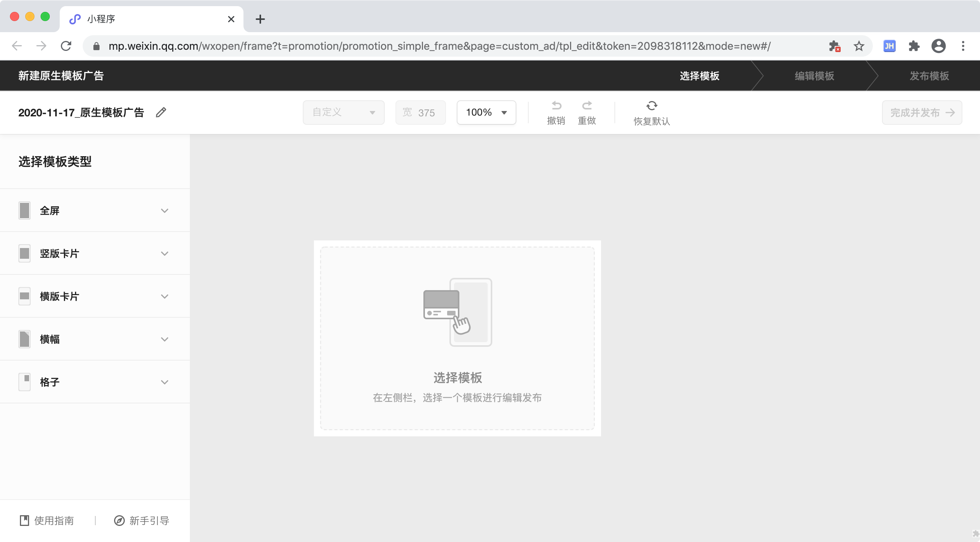The height and width of the screenshot is (542, 980).
Task: Click the restore default (恢复默认) refresh icon
Action: coord(652,106)
